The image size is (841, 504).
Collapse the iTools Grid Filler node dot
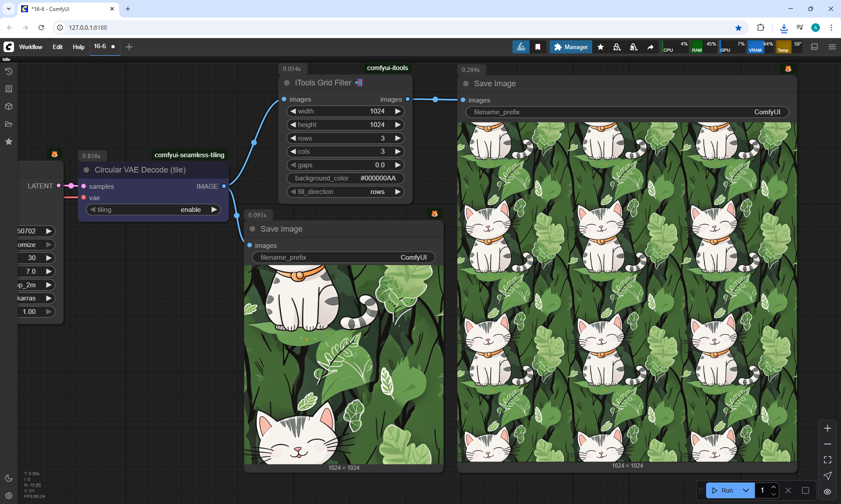coord(287,83)
